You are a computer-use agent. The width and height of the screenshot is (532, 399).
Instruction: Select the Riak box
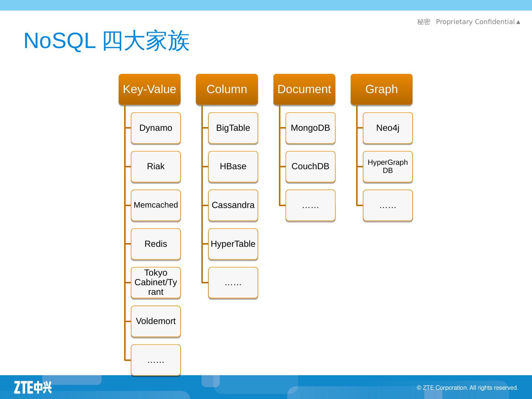point(156,167)
